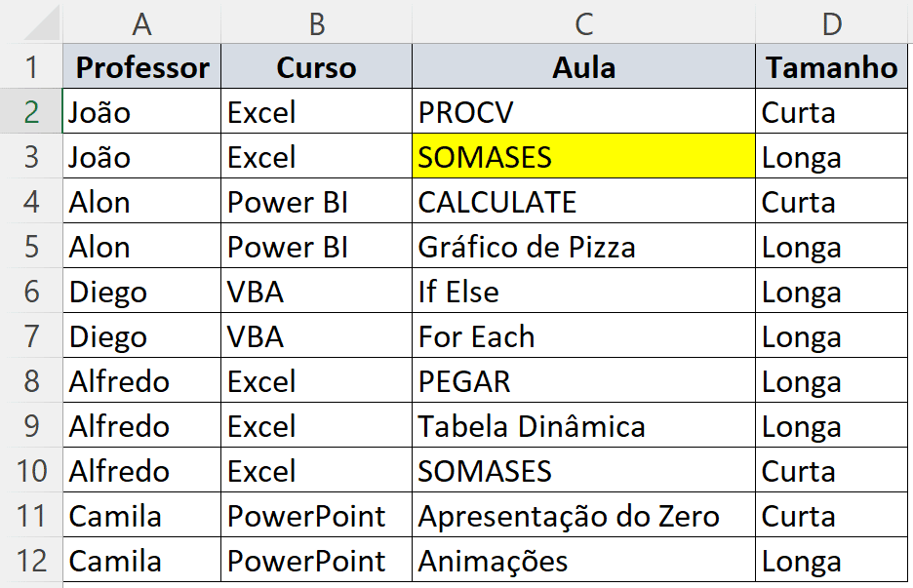
Task: Select the column C header
Action: coord(583,23)
